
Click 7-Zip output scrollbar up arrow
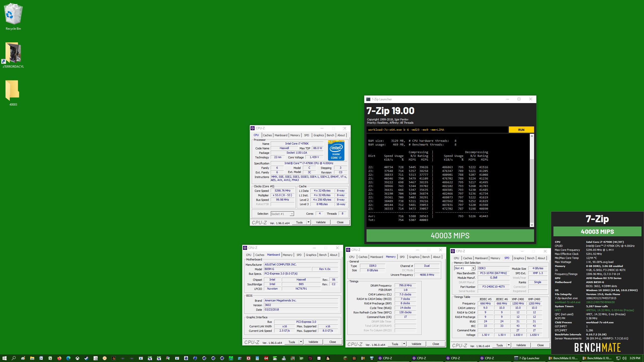(532, 136)
